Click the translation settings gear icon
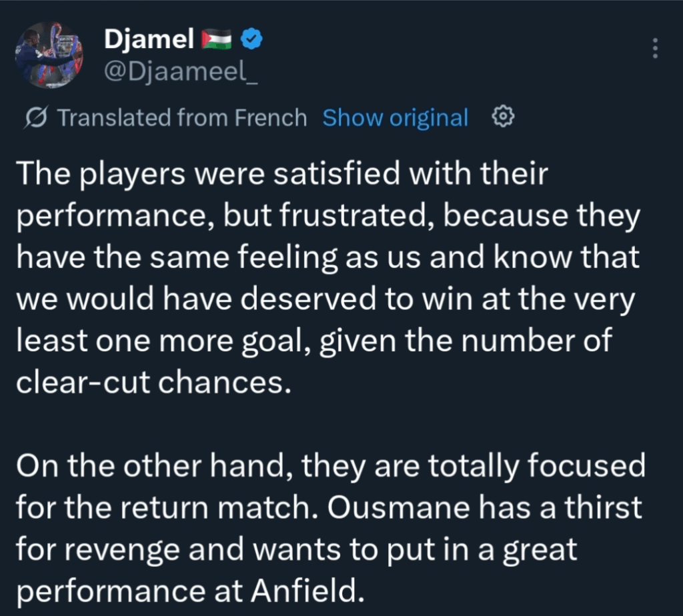683x616 pixels. pyautogui.click(x=504, y=116)
